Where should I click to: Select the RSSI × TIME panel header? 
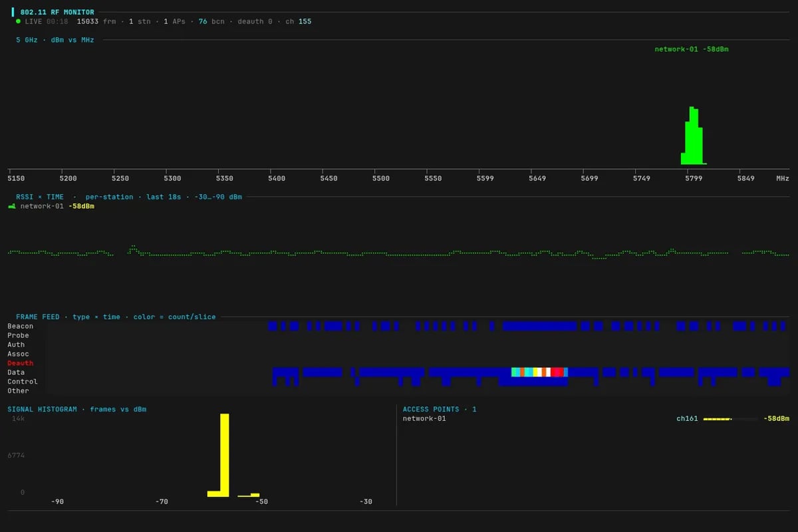tap(40, 197)
